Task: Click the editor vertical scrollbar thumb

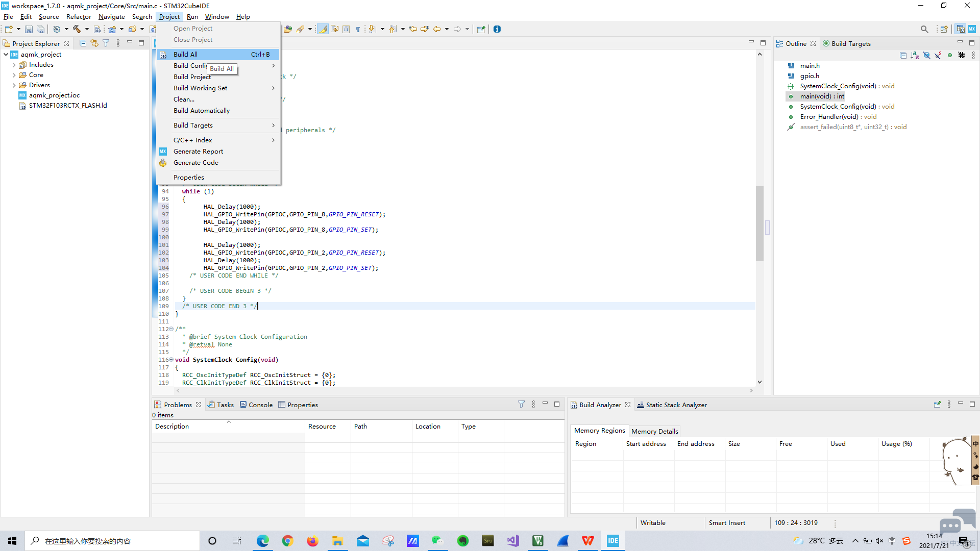Action: coord(759,223)
